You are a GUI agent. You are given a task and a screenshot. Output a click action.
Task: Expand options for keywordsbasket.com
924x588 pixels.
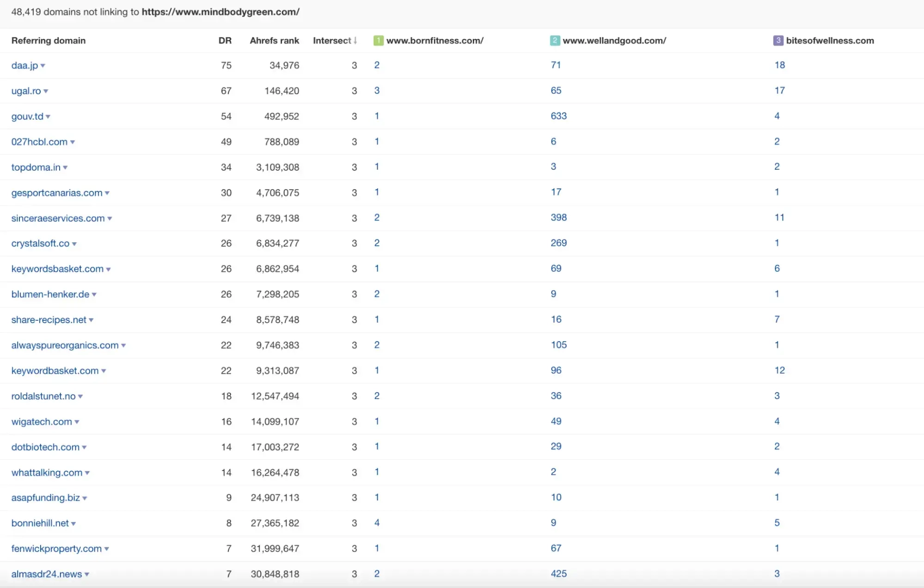pyautogui.click(x=109, y=269)
